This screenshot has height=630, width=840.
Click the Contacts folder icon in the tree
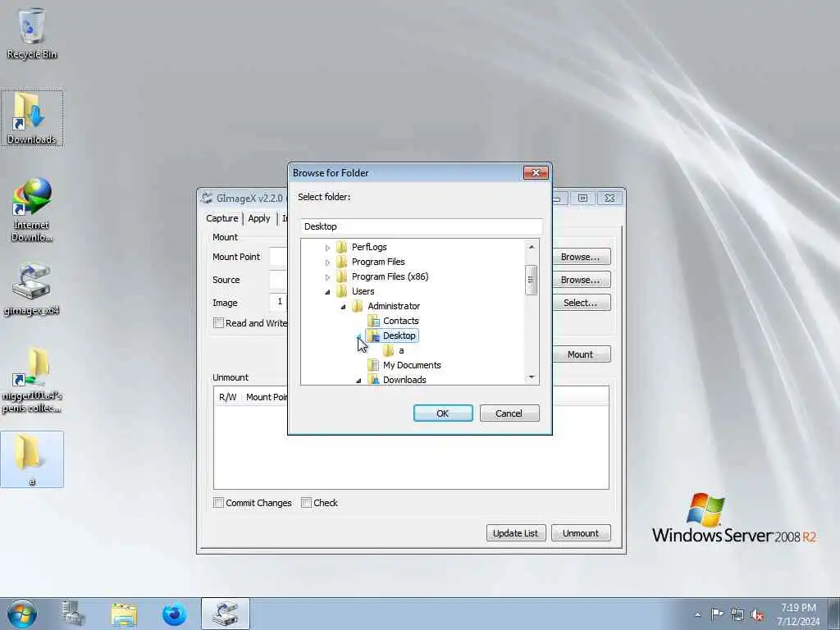373,321
